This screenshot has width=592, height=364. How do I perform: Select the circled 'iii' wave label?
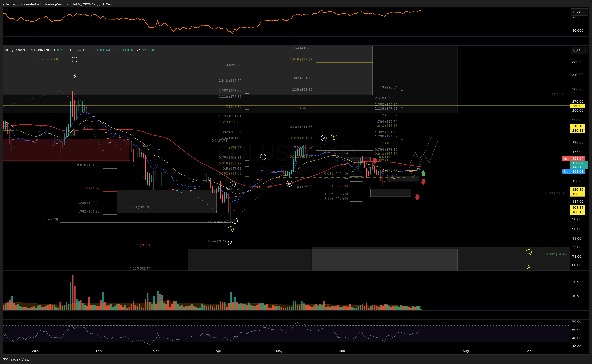coord(263,157)
